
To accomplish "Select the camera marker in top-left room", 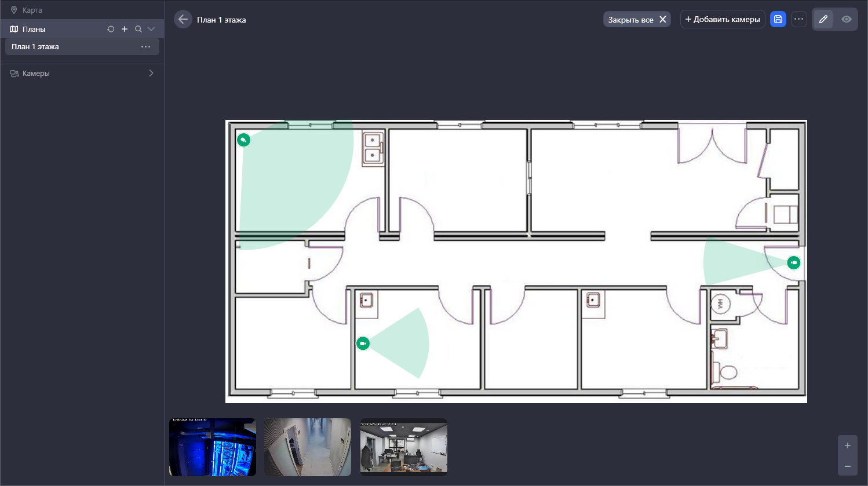I will 244,140.
